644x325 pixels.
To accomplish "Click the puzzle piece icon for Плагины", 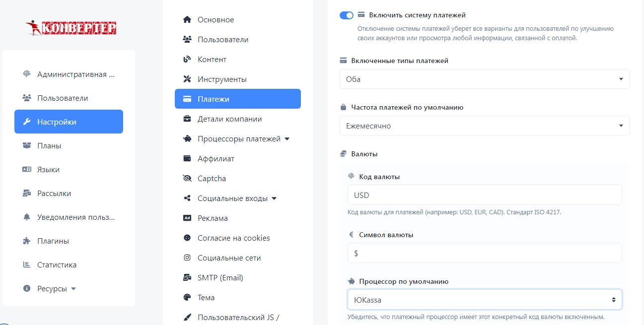I will (27, 241).
